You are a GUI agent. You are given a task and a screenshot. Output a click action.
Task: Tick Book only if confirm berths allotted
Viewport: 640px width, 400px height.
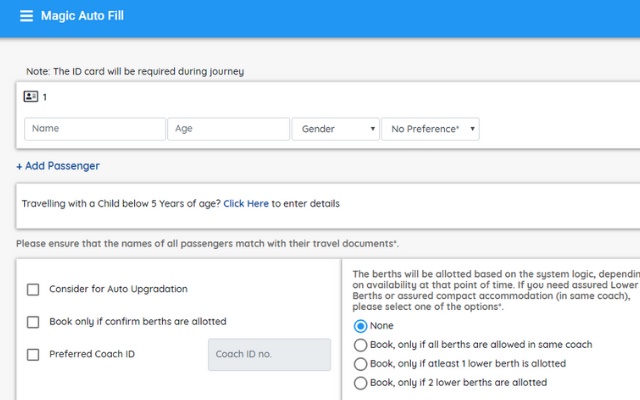click(33, 322)
